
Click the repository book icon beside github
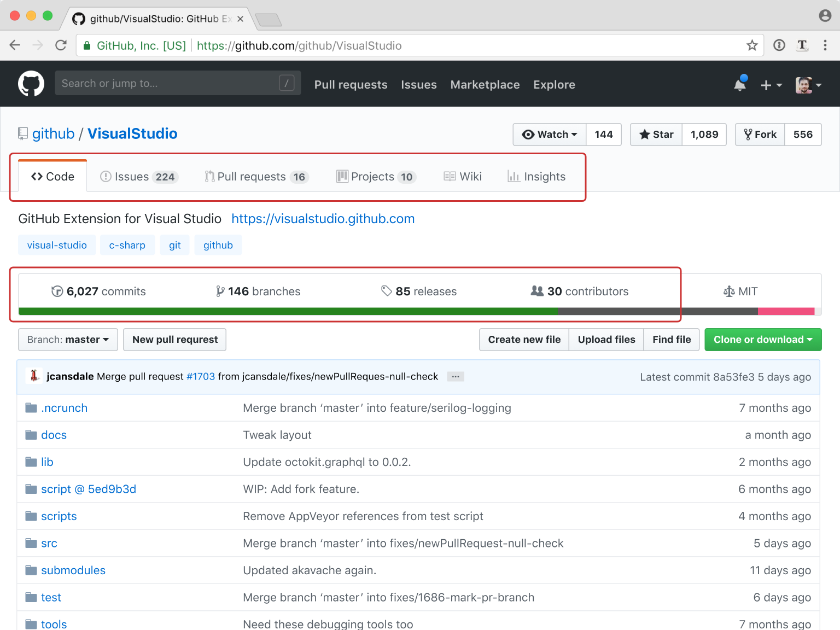22,133
